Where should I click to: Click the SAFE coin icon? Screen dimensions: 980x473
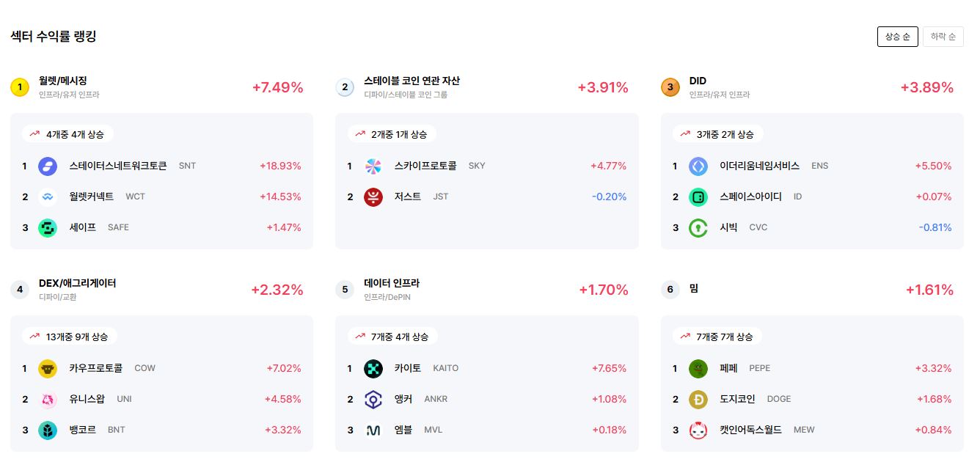[x=48, y=227]
